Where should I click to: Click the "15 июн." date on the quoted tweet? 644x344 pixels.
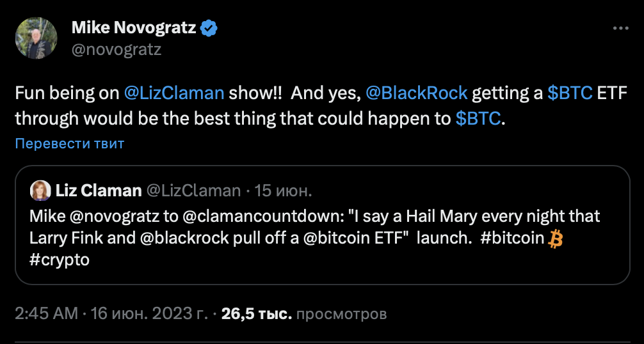click(284, 191)
